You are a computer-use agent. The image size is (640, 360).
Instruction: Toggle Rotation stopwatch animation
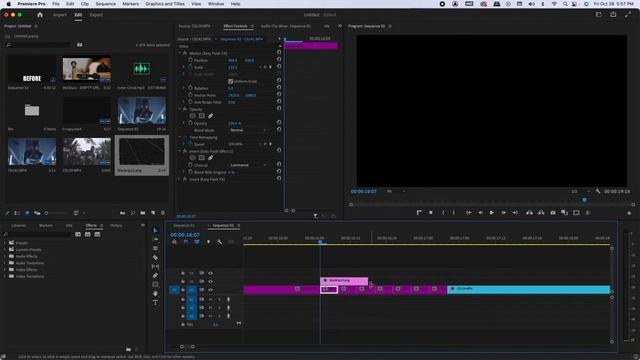190,88
